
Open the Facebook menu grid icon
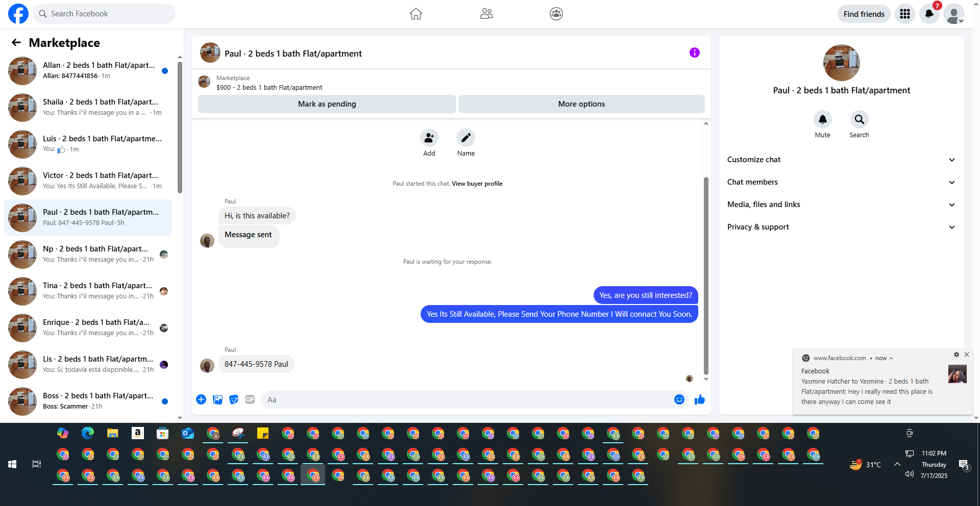click(x=905, y=14)
